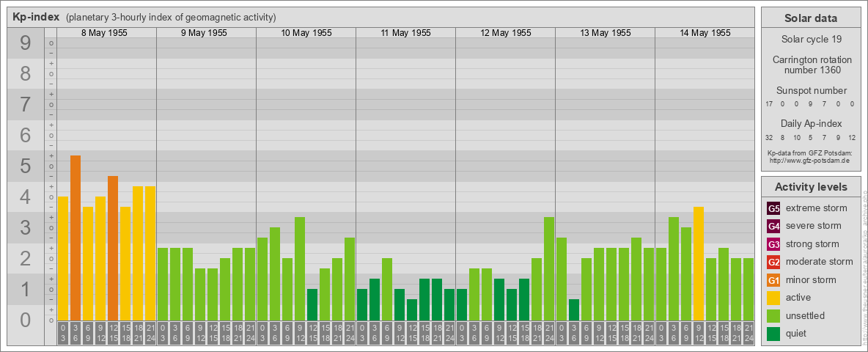Click the yellow 21-24h bar on 8 May

click(150, 254)
